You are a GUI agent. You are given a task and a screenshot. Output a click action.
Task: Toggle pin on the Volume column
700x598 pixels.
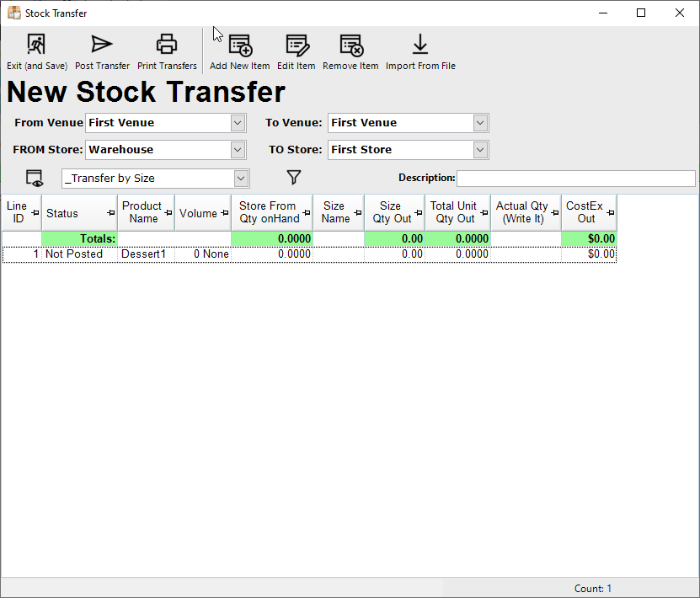point(225,213)
